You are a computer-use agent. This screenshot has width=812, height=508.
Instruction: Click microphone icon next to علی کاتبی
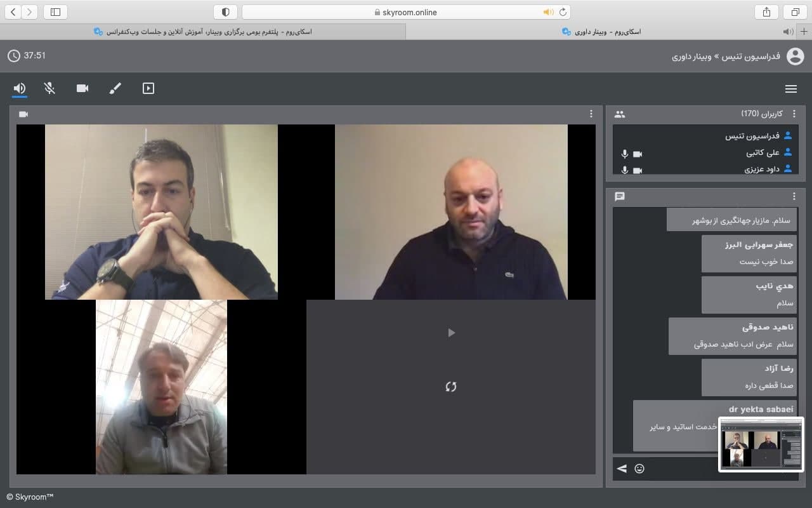tap(624, 154)
